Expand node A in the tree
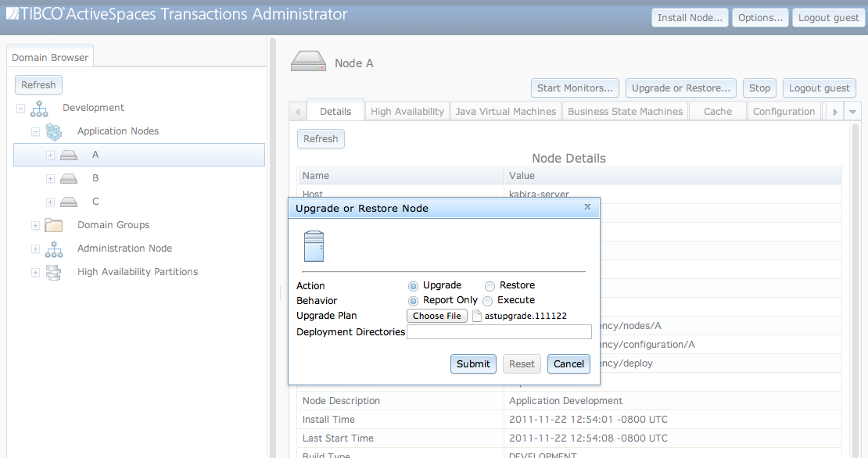Image resolution: width=868 pixels, height=458 pixels. 50,156
